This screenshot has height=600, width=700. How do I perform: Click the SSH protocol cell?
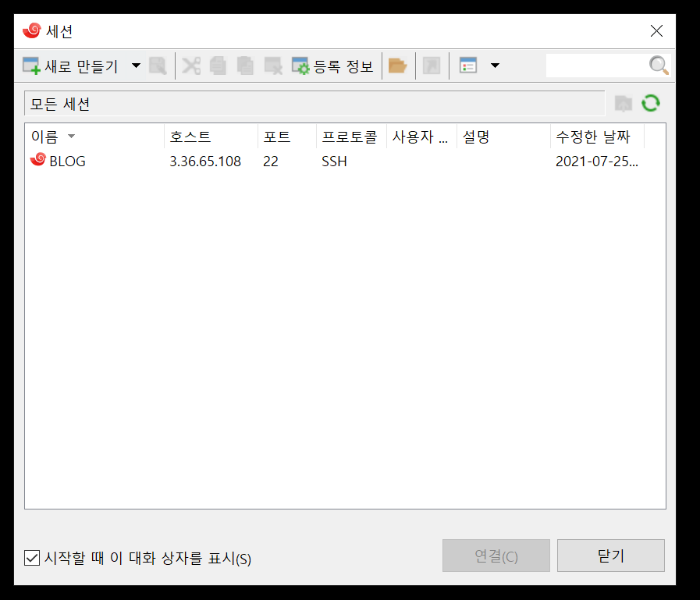334,162
